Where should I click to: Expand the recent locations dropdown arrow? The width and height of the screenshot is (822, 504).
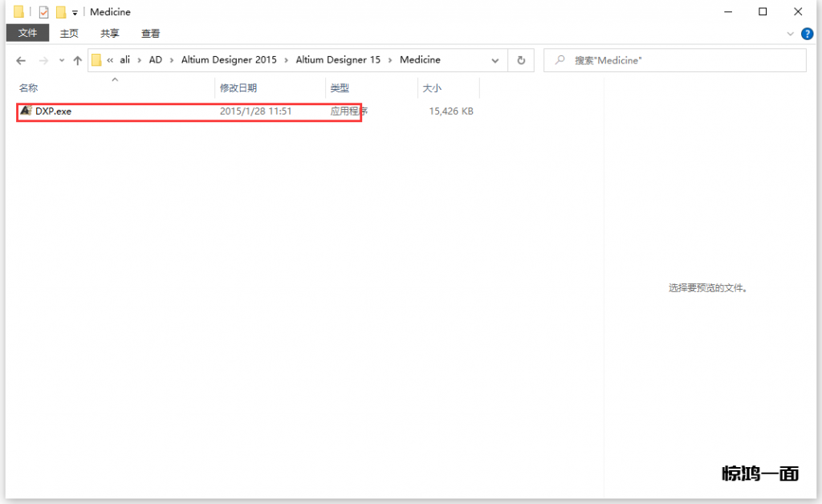click(x=62, y=61)
